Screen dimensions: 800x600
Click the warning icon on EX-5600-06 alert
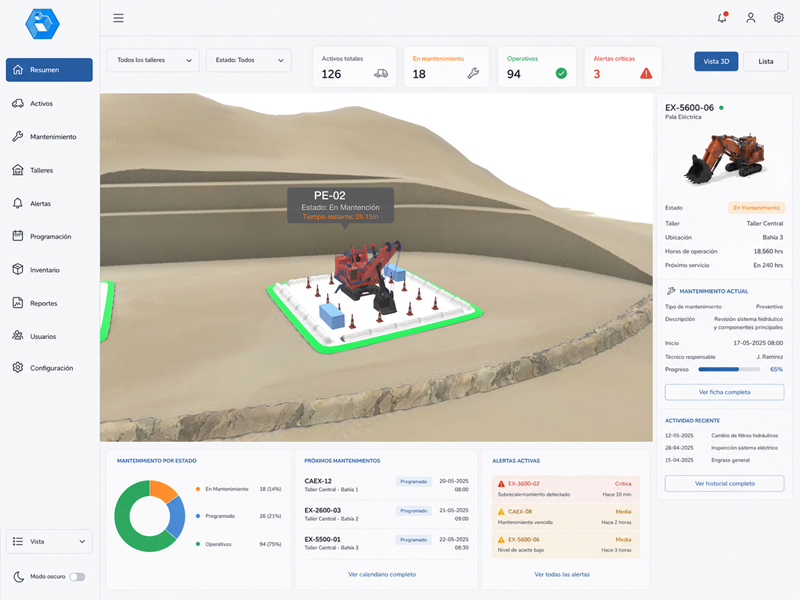501,540
